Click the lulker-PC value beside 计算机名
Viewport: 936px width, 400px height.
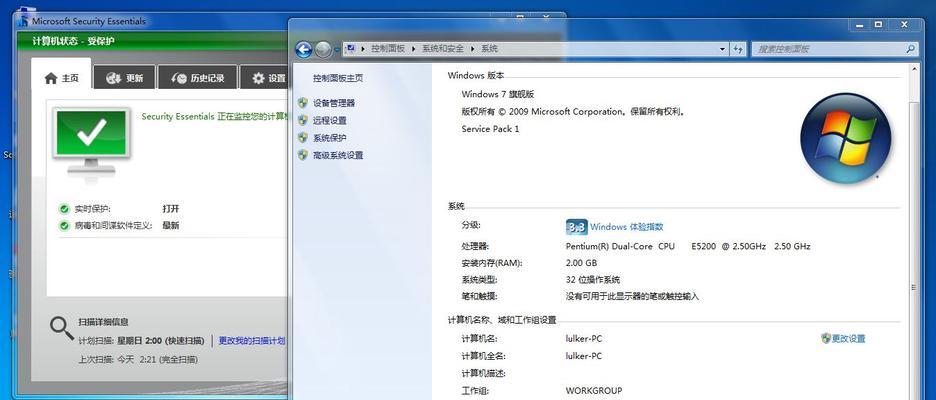(584, 339)
